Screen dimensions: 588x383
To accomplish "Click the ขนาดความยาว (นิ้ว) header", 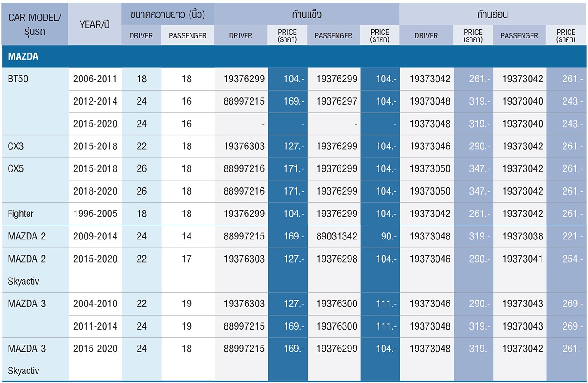I will 167,14.
